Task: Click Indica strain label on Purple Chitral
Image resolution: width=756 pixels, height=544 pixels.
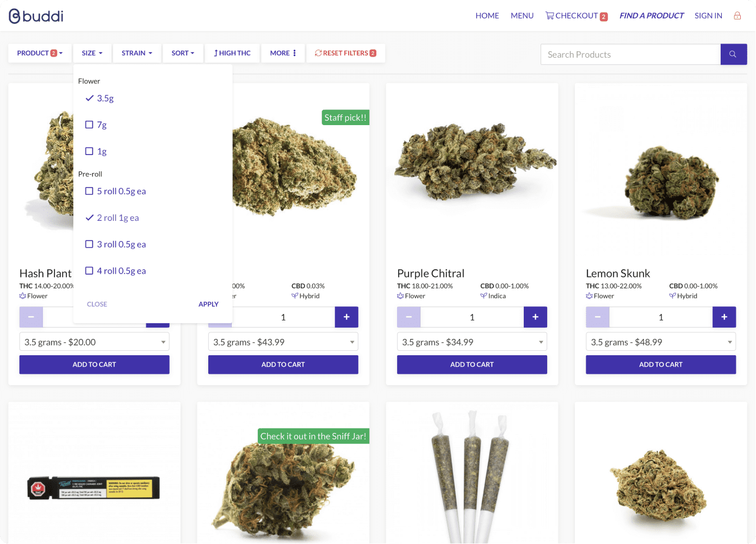Action: click(493, 296)
